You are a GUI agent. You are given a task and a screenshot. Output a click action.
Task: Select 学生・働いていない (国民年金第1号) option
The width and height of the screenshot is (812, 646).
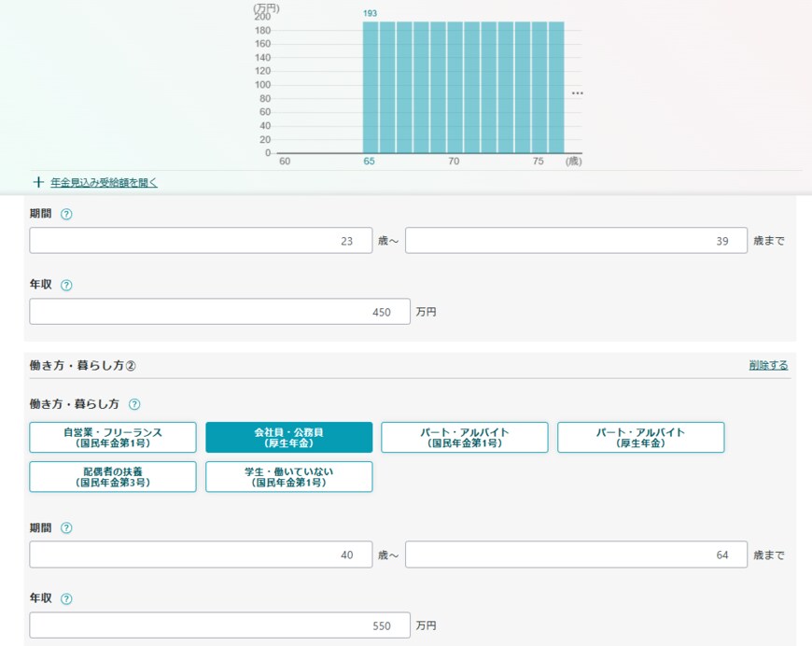tap(288, 477)
